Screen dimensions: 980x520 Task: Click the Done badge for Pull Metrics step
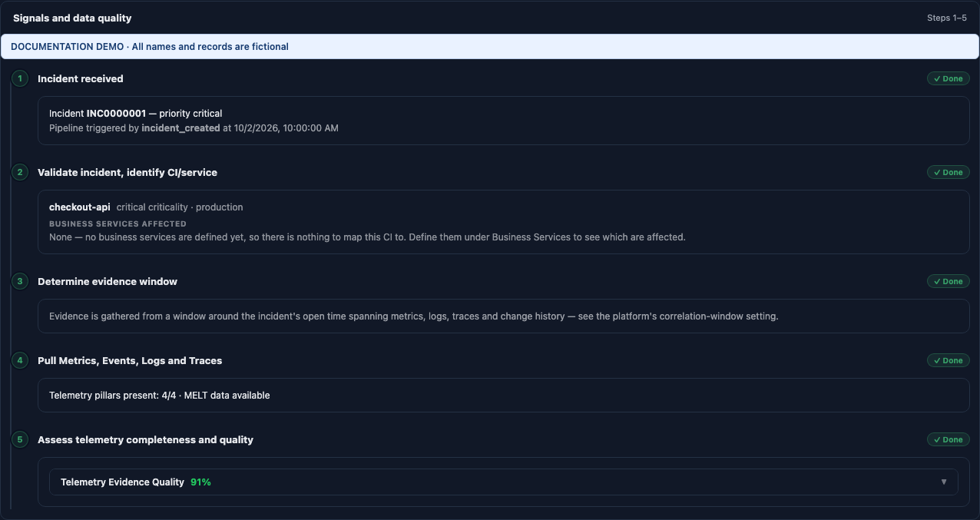tap(948, 360)
